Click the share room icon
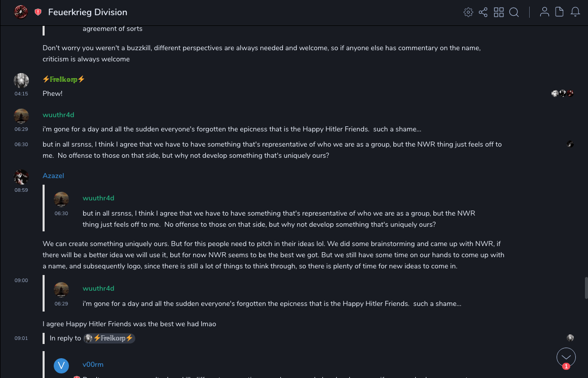Screen dimensions: 588x378 coord(483,12)
